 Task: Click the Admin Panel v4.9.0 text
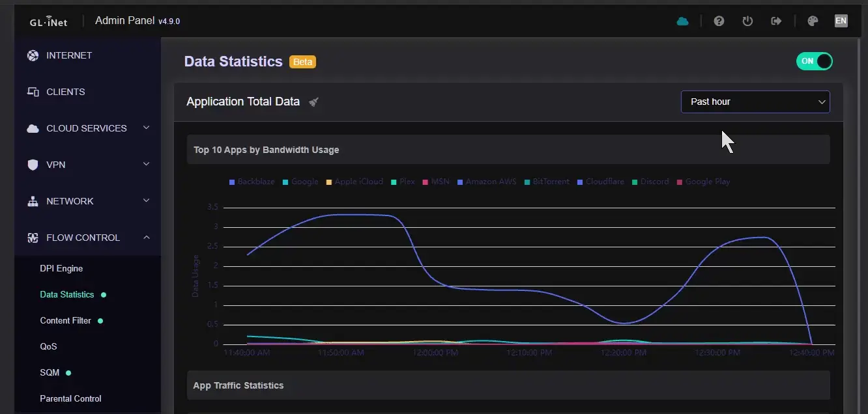click(x=137, y=21)
